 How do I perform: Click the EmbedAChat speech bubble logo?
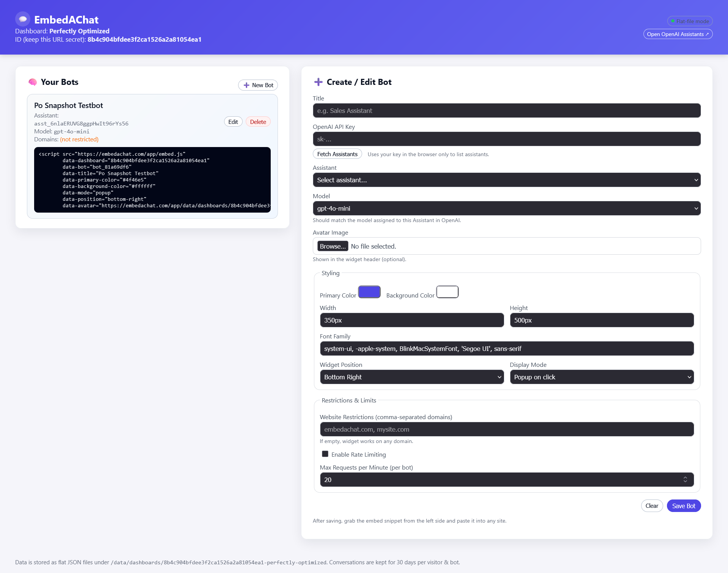pyautogui.click(x=22, y=19)
